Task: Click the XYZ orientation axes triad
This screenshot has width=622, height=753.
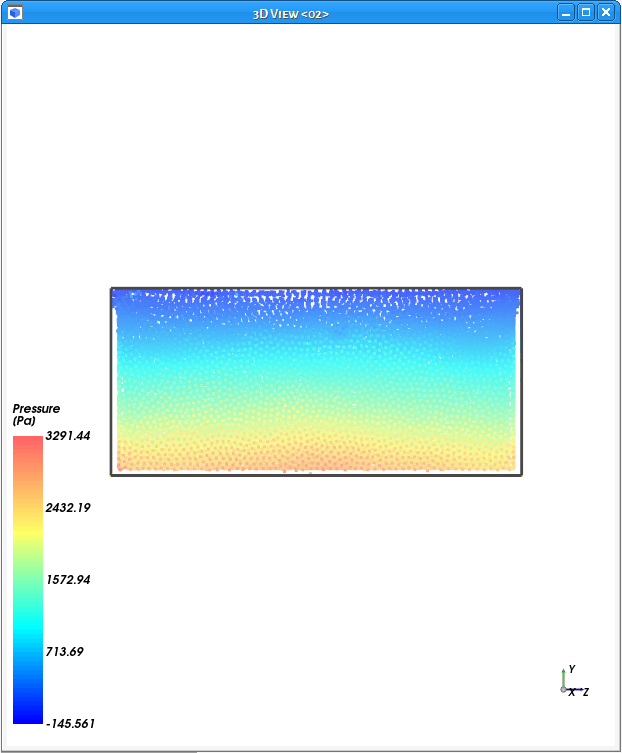Action: coord(574,681)
